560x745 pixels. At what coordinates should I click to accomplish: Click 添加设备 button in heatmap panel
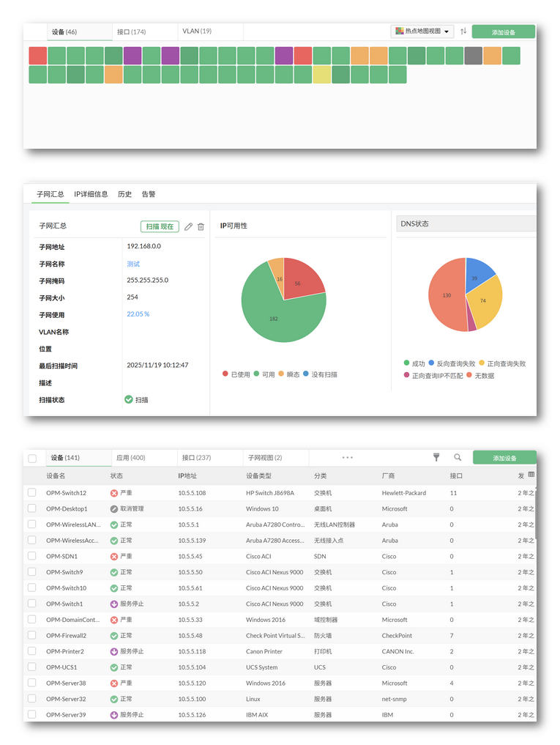click(x=504, y=31)
